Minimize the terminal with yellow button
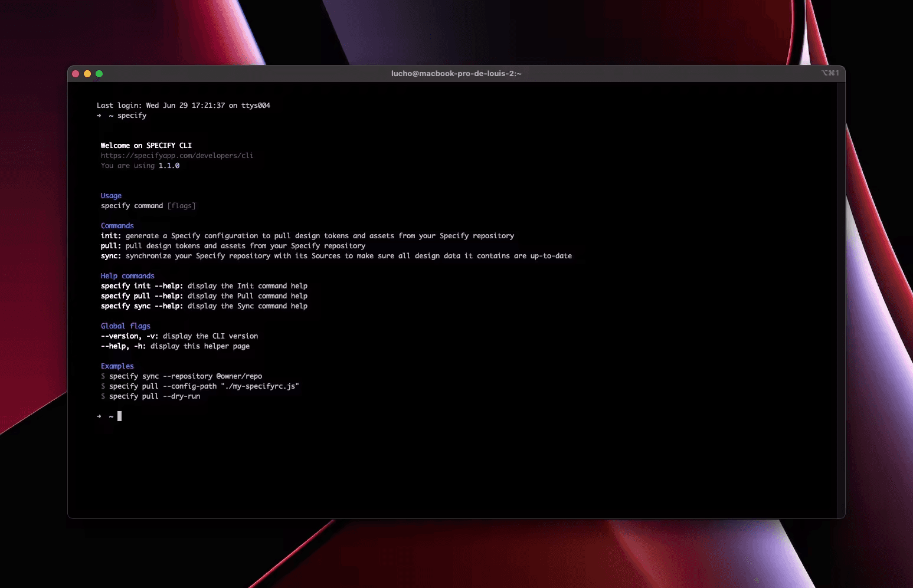Image resolution: width=913 pixels, height=588 pixels. tap(87, 74)
